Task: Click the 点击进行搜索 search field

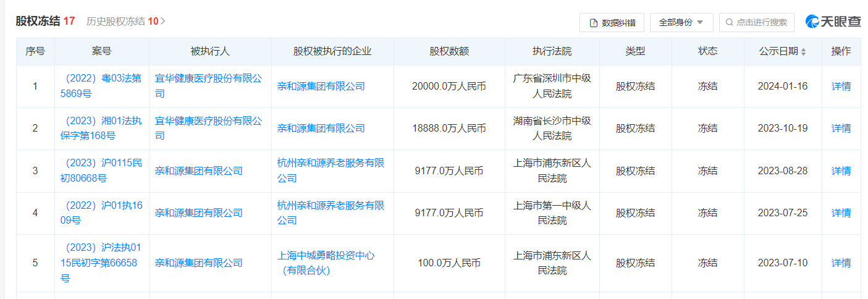Action: tap(757, 22)
